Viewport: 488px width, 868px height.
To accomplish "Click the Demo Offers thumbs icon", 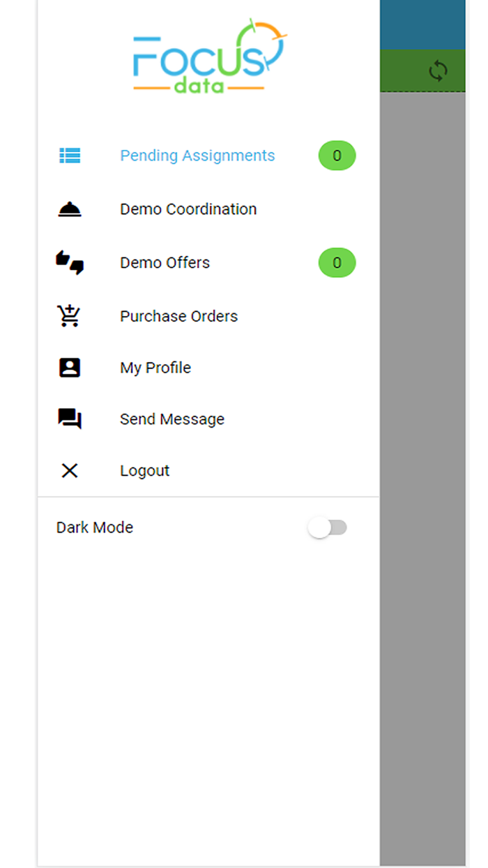I will click(x=70, y=263).
